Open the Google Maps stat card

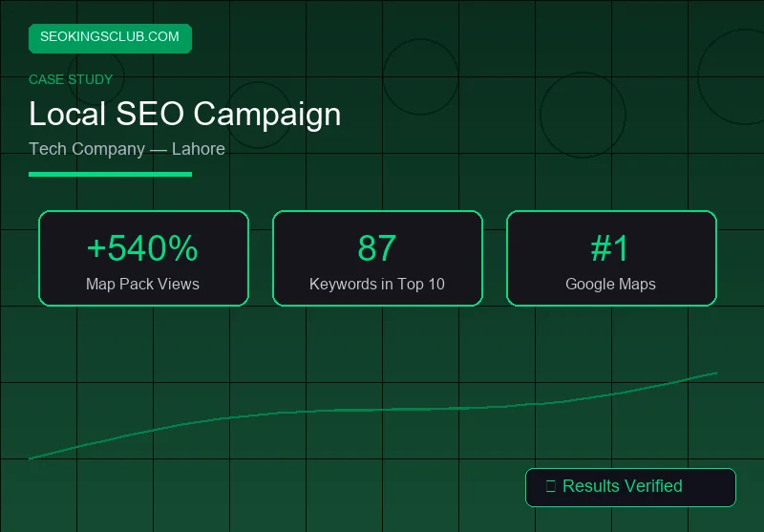611,258
